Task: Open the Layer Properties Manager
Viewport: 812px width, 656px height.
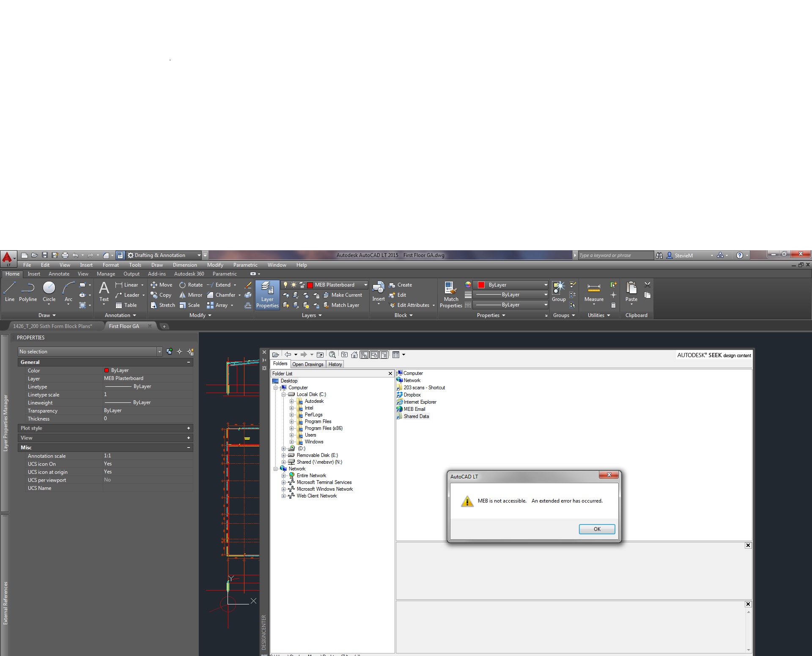Action: coord(267,295)
